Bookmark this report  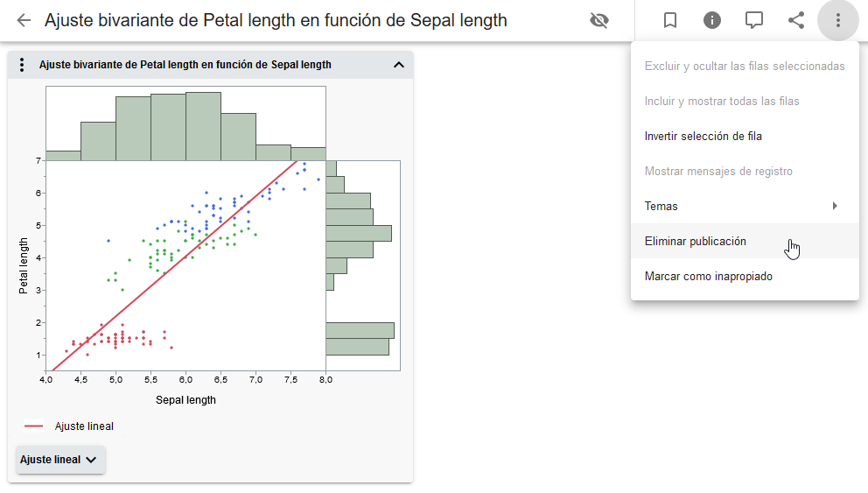(x=670, y=20)
